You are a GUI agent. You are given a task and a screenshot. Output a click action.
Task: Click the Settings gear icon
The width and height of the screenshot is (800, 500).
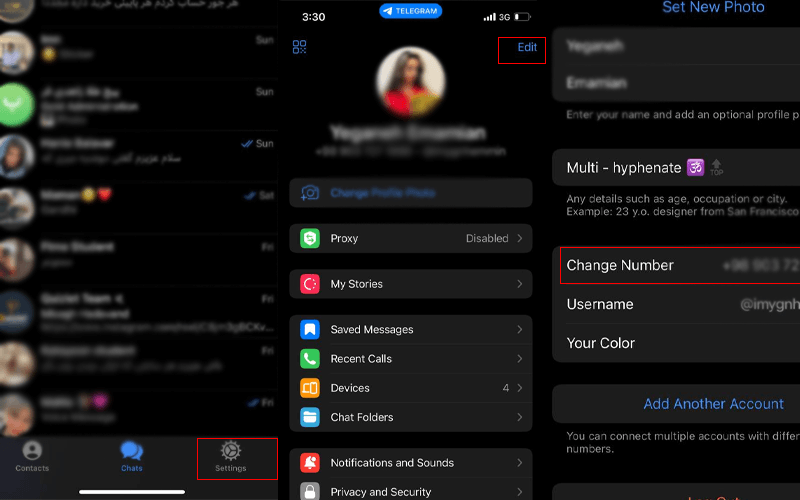coord(231,451)
